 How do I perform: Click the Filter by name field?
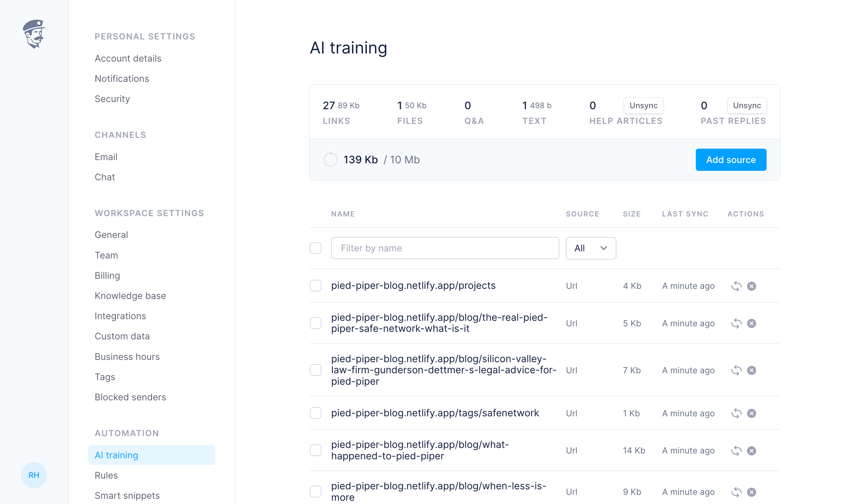[x=444, y=248]
